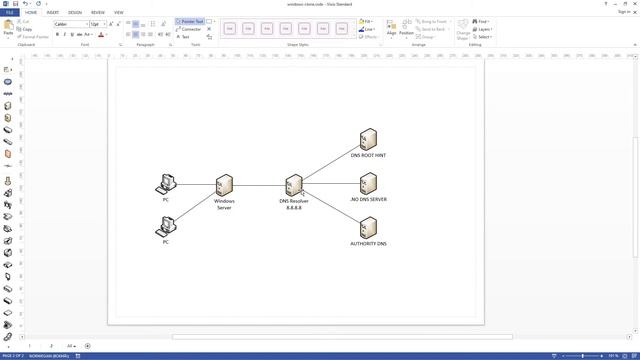Click the chain link icon at stencil bottom
The height and width of the screenshot is (360, 640).
tap(8, 337)
